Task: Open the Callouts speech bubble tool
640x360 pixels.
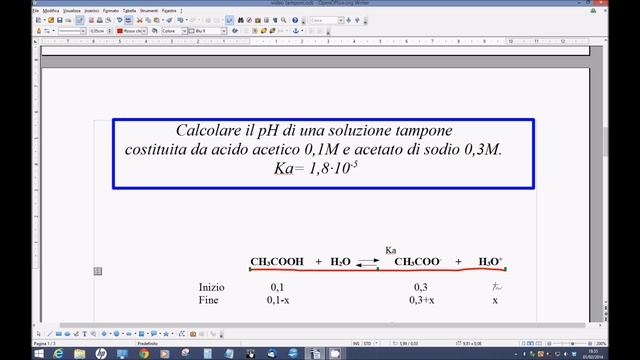Action: 154,334
